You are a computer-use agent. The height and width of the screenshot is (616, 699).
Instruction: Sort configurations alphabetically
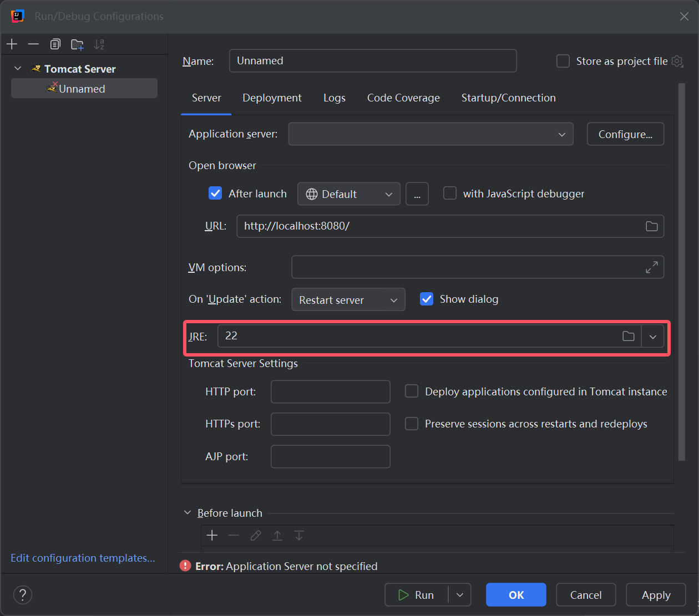99,44
